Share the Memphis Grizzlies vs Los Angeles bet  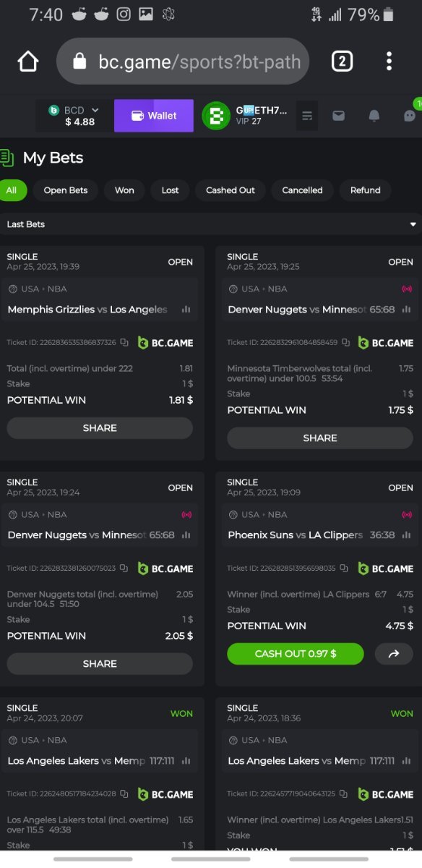[x=100, y=428]
